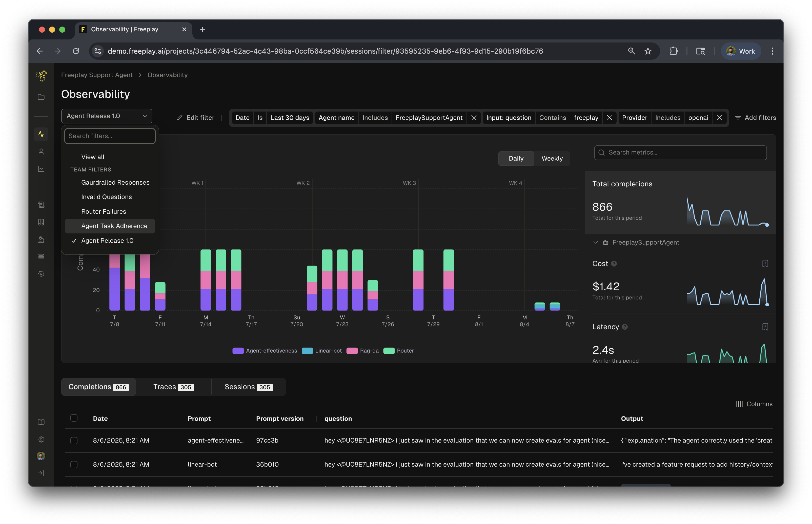The width and height of the screenshot is (812, 524).
Task: Collapse the FreeplaySupportAgent metrics section
Action: 596,243
